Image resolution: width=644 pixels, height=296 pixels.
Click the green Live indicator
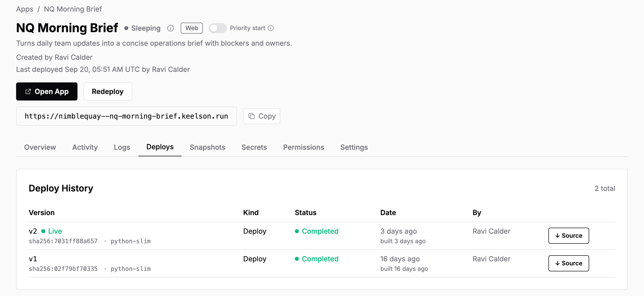click(x=52, y=231)
